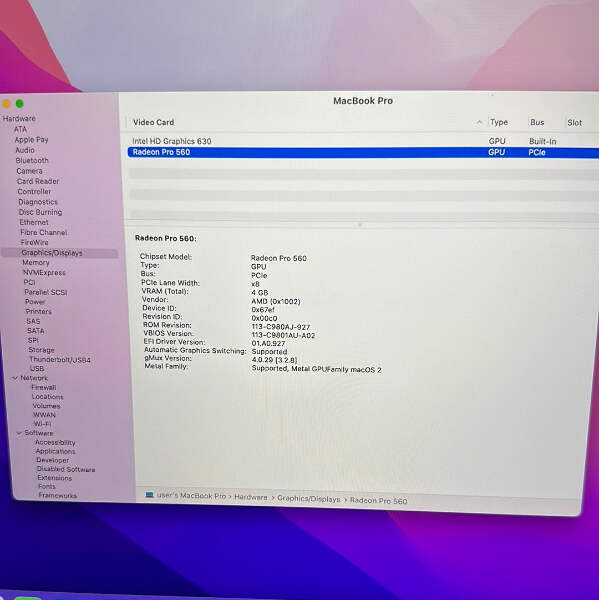The width and height of the screenshot is (599, 600).
Task: Collapse the Network section chevron
Action: click(15, 378)
